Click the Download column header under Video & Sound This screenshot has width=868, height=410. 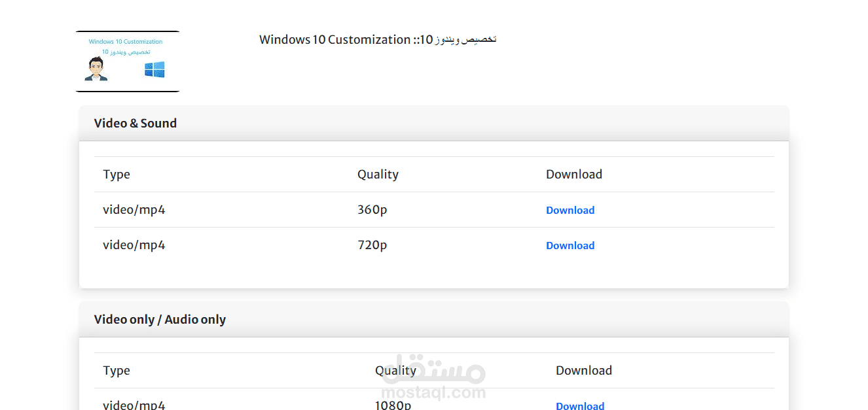point(574,174)
